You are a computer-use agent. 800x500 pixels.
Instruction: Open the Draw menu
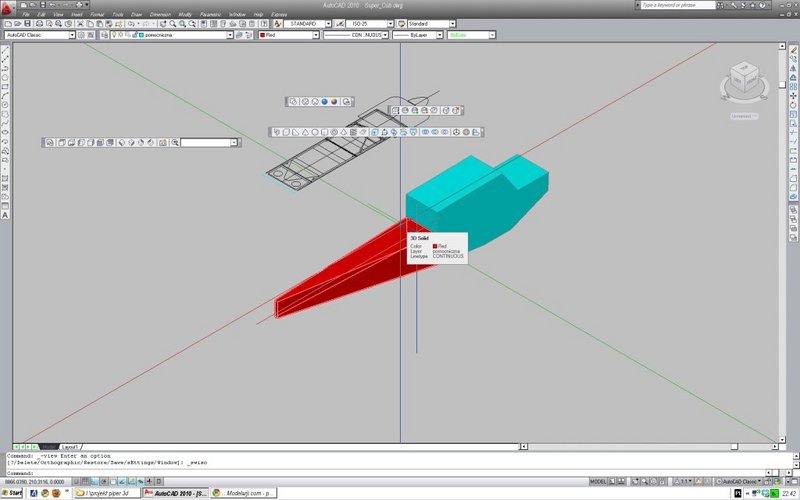coord(136,14)
